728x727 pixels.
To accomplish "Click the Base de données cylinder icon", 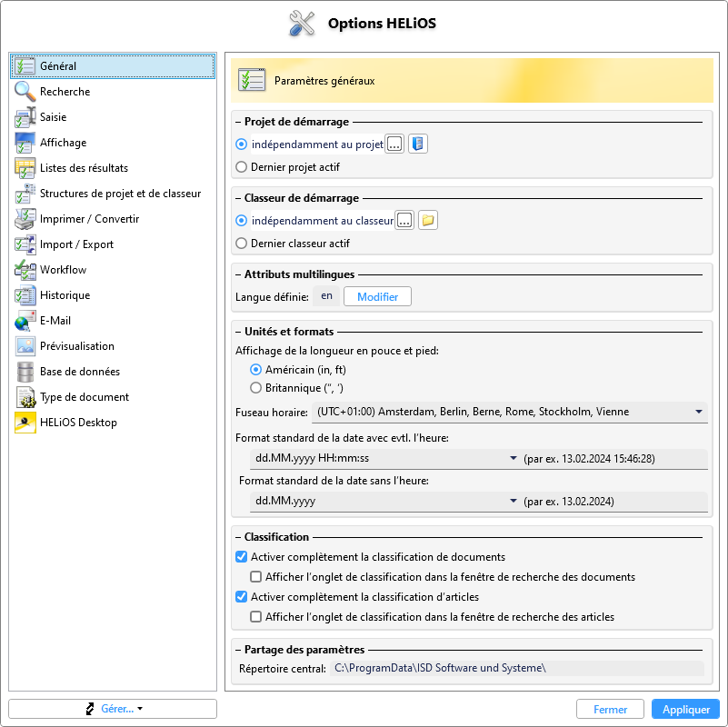I will coord(25,372).
